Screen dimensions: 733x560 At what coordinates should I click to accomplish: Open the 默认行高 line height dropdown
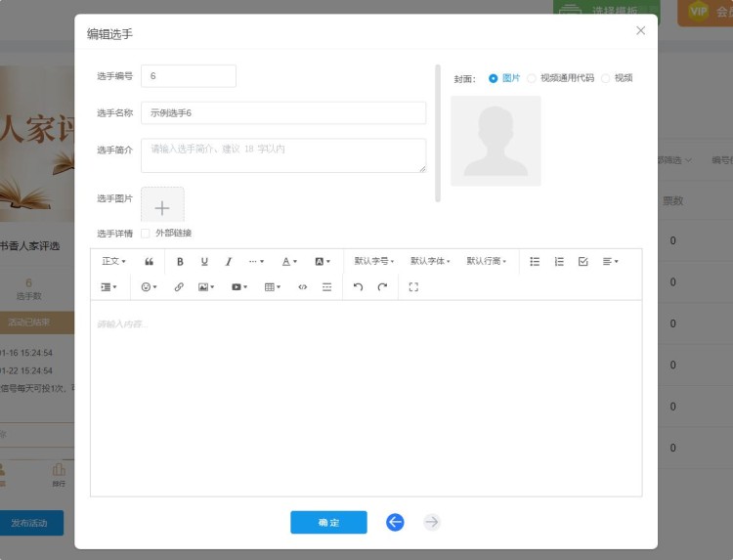tap(486, 262)
